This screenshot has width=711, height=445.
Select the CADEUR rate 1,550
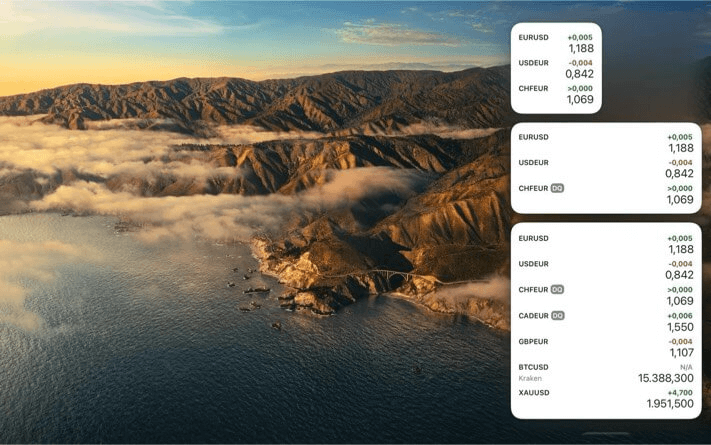coord(679,327)
